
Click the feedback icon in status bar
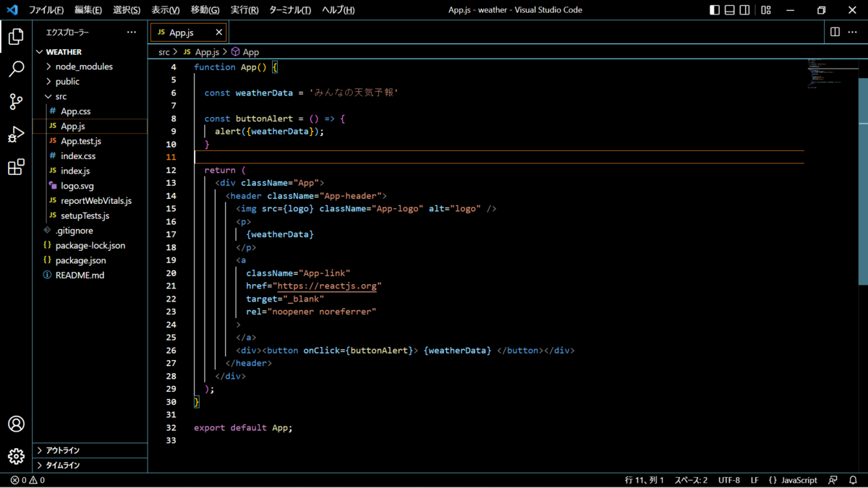[833, 480]
